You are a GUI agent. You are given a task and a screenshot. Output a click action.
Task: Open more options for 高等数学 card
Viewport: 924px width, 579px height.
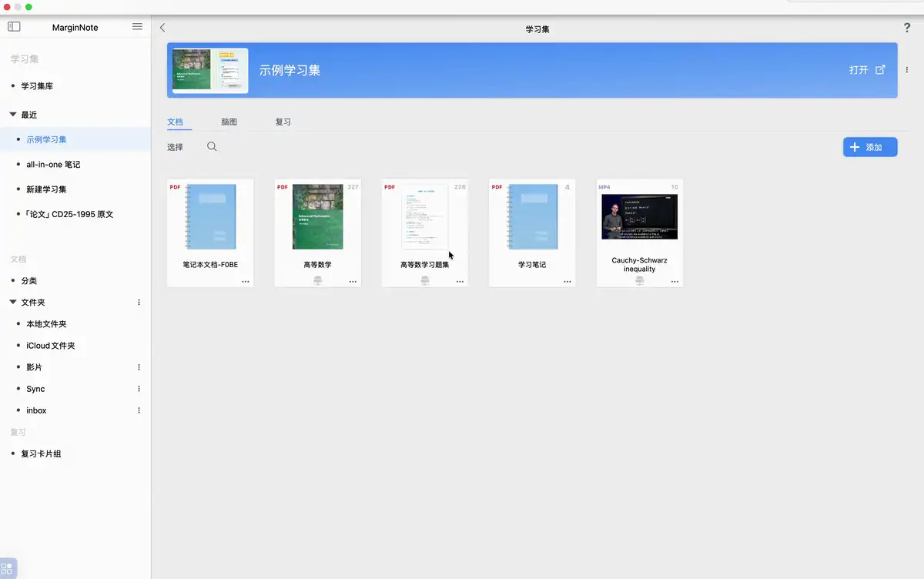353,282
